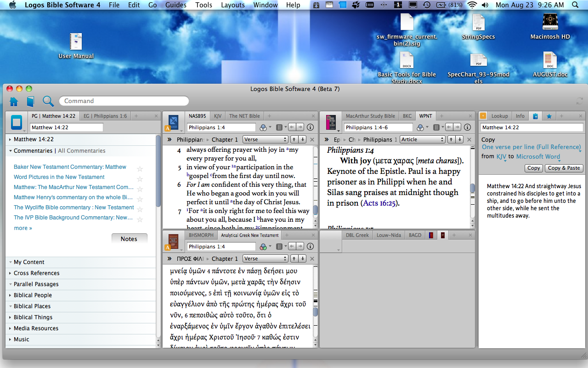Show resource info in WPNT panel
Image resolution: width=588 pixels, height=368 pixels.
point(467,127)
